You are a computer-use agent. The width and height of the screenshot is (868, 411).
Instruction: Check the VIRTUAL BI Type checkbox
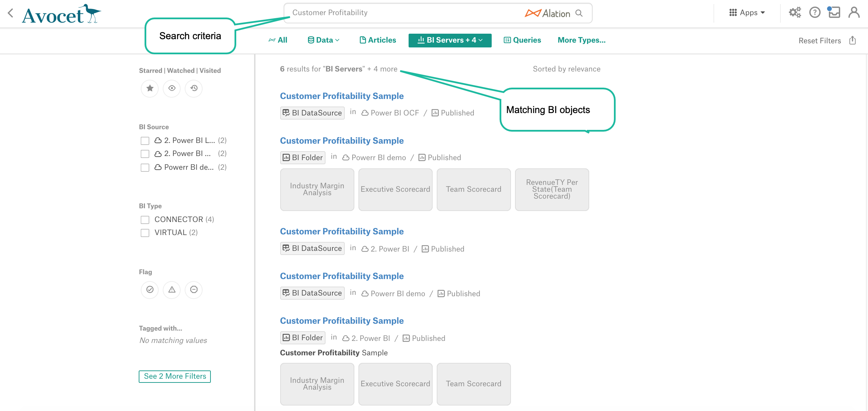click(x=145, y=233)
